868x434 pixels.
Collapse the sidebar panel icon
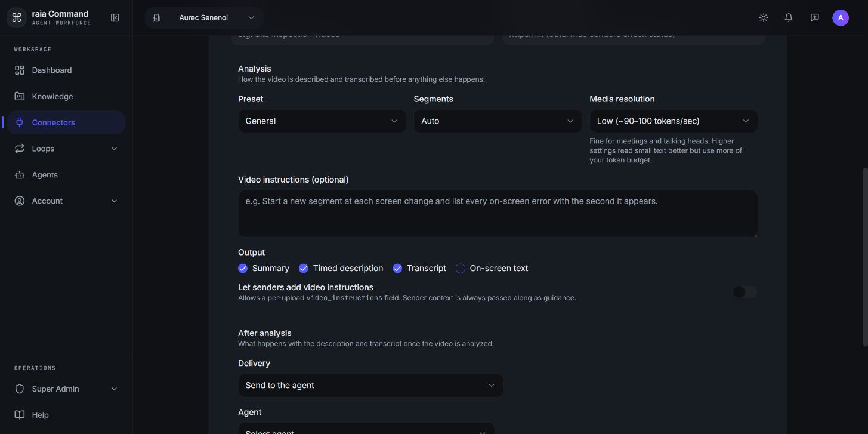tap(115, 18)
